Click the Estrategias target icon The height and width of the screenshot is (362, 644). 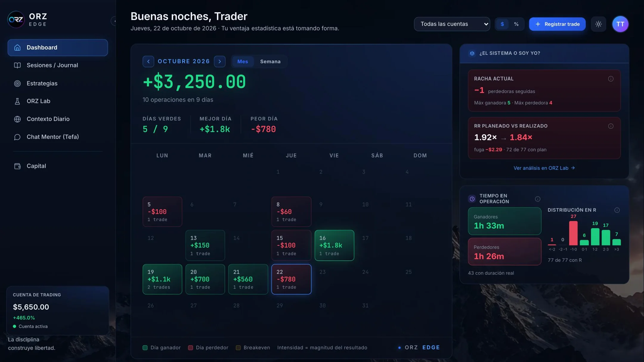pos(17,83)
